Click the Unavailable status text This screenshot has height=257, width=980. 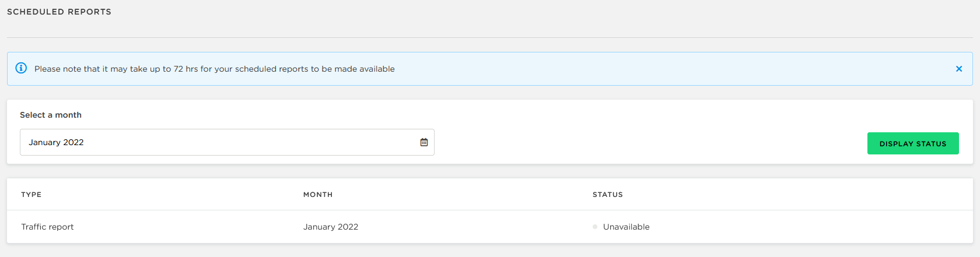(626, 227)
